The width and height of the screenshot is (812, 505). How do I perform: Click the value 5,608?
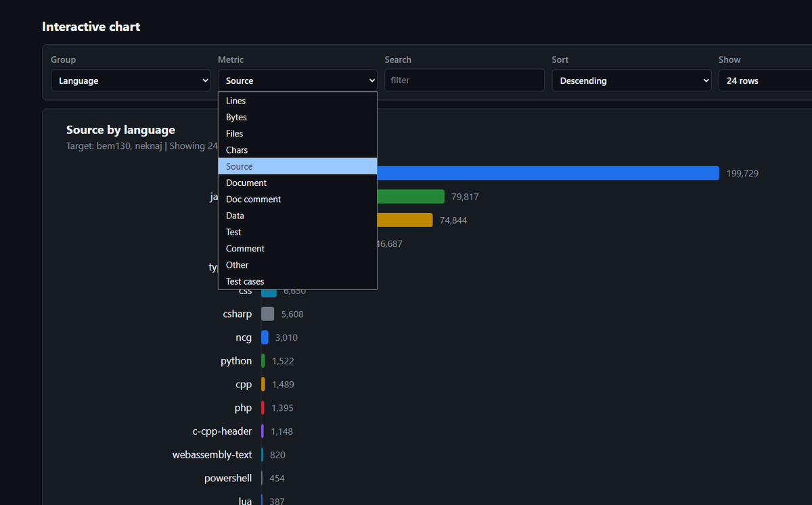click(x=292, y=314)
